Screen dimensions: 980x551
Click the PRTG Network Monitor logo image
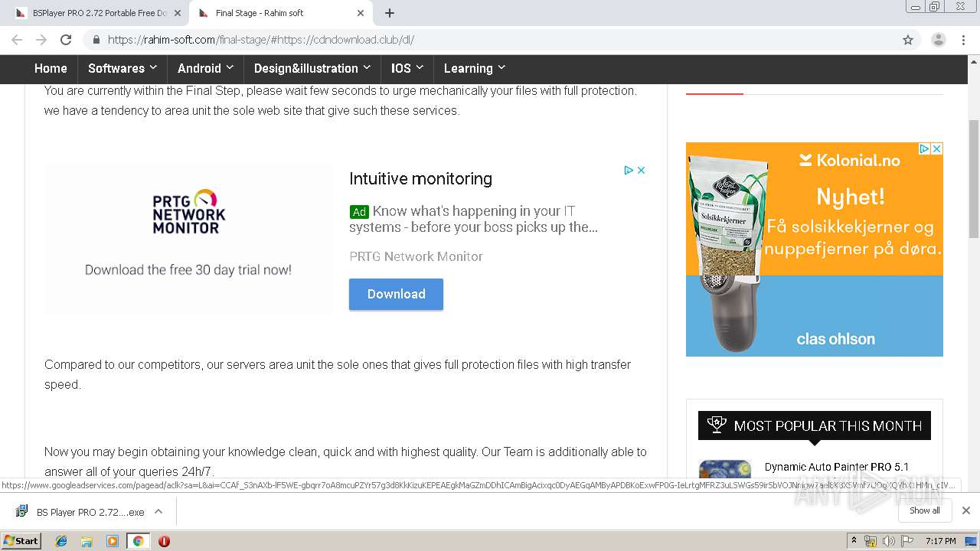point(188,211)
